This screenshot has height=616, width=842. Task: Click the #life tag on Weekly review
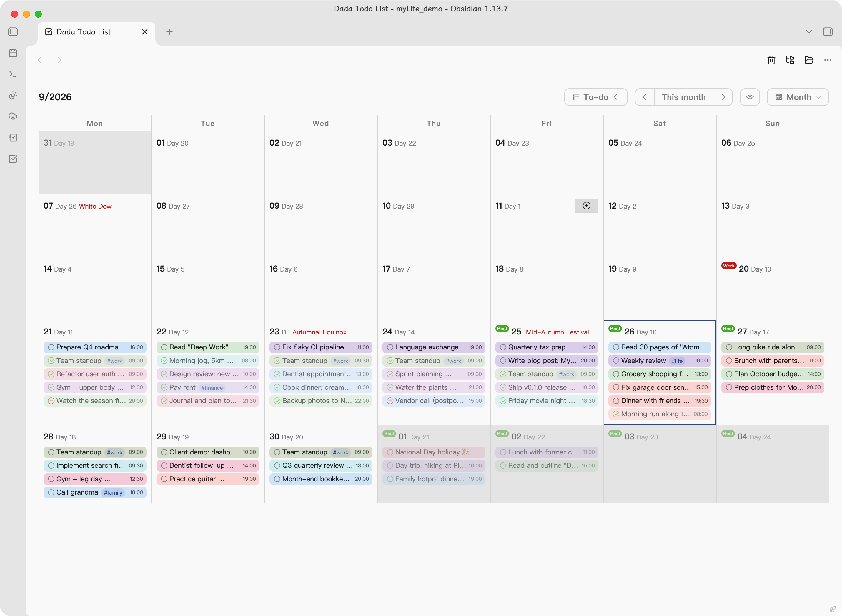pos(677,361)
